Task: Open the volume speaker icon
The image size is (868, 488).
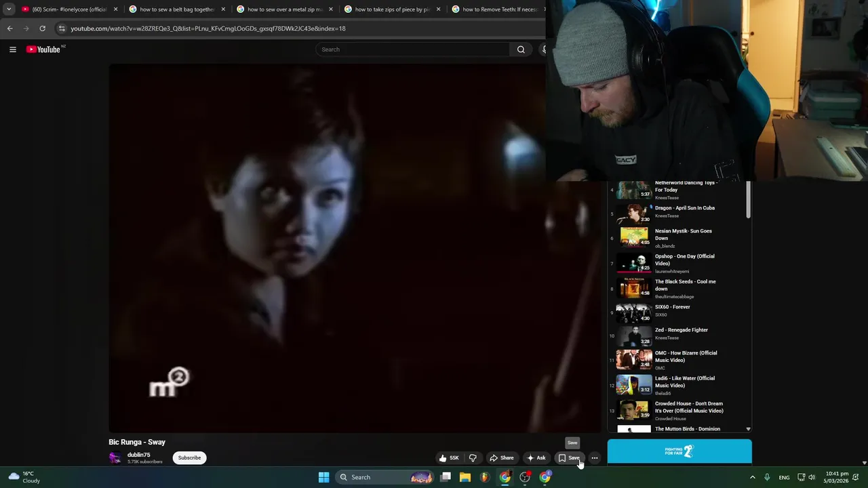Action: click(812, 477)
